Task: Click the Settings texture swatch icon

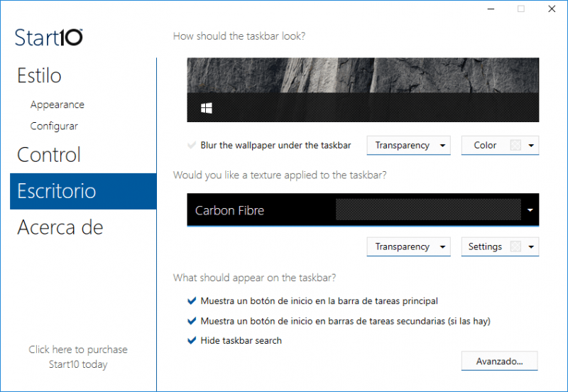Action: coord(515,247)
